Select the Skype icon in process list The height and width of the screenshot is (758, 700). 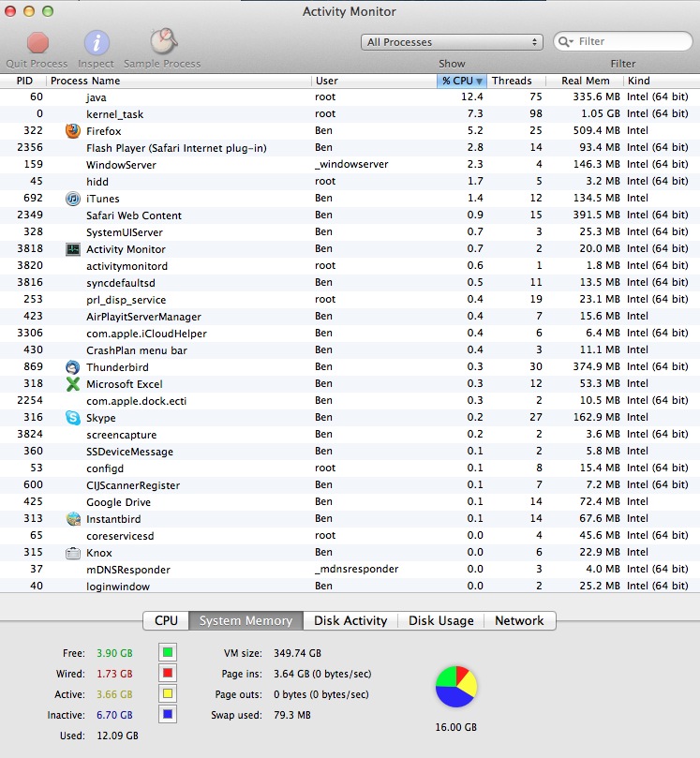[73, 418]
